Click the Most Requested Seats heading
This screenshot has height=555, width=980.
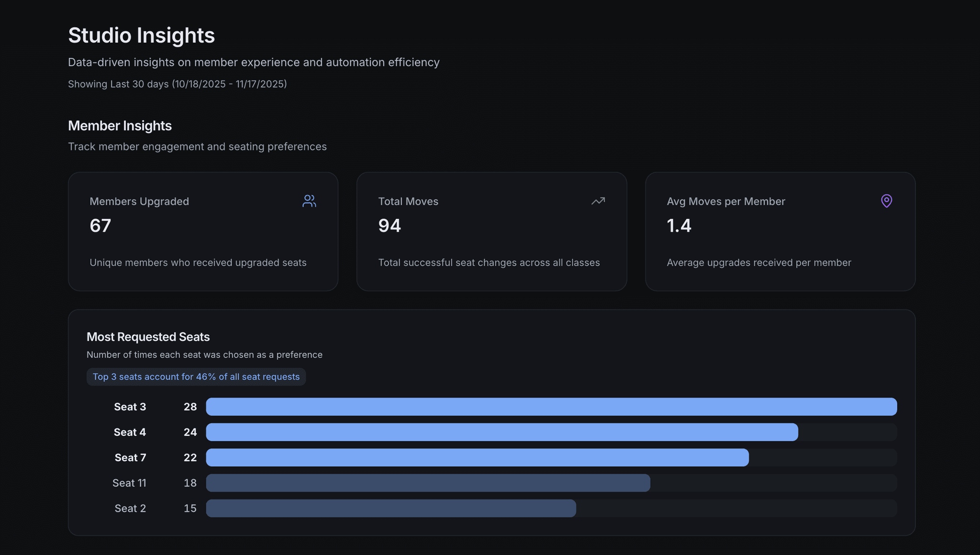(148, 337)
